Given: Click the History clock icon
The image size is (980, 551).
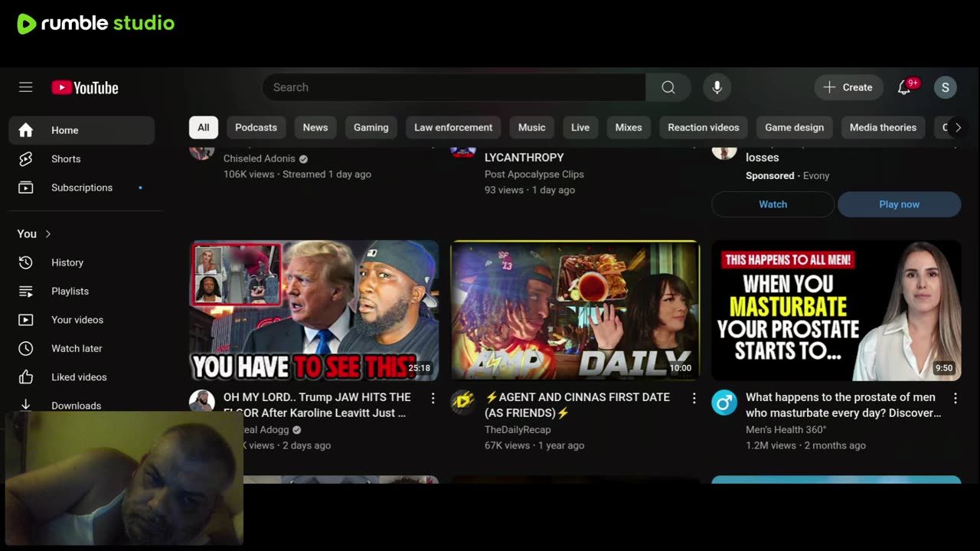Looking at the screenshot, I should point(26,262).
